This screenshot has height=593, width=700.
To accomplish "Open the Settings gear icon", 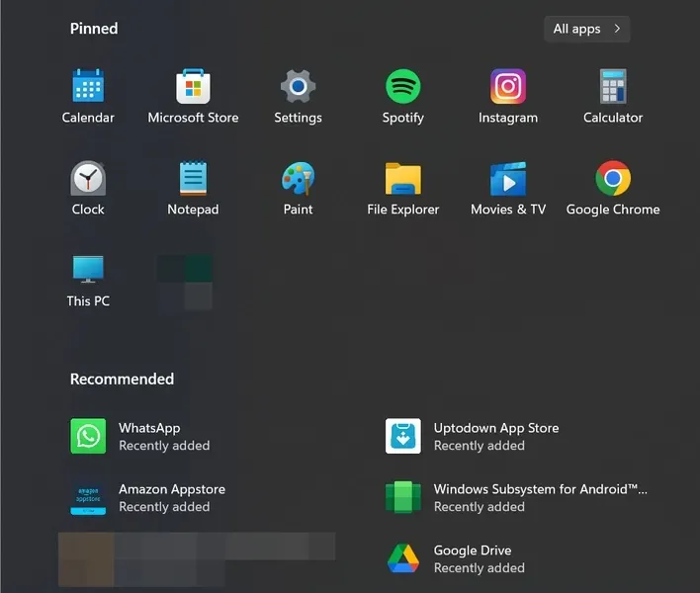I will [x=298, y=86].
